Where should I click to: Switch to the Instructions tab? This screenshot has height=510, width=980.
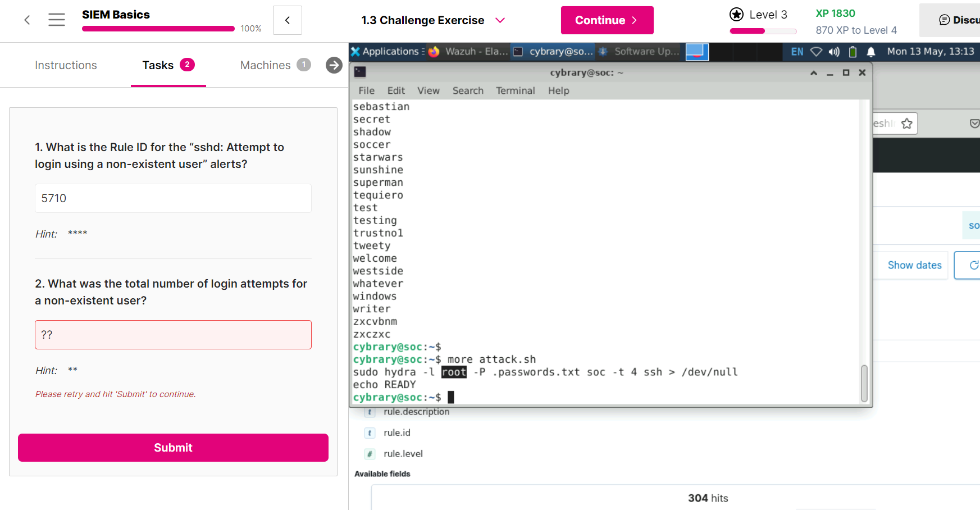point(66,65)
